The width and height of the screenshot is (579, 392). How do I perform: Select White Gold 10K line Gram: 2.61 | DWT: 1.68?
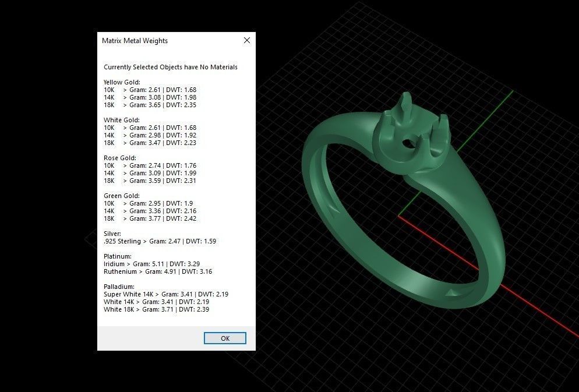click(x=150, y=128)
